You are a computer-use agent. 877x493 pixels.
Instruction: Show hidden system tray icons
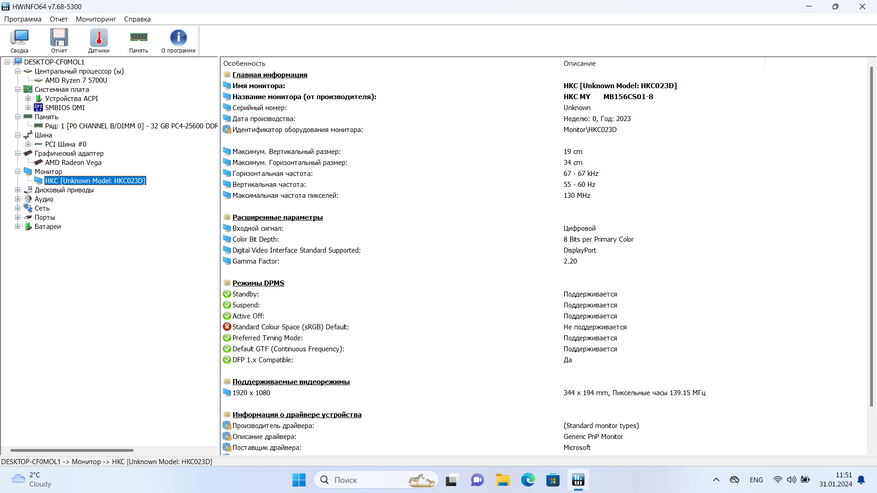[x=716, y=480]
